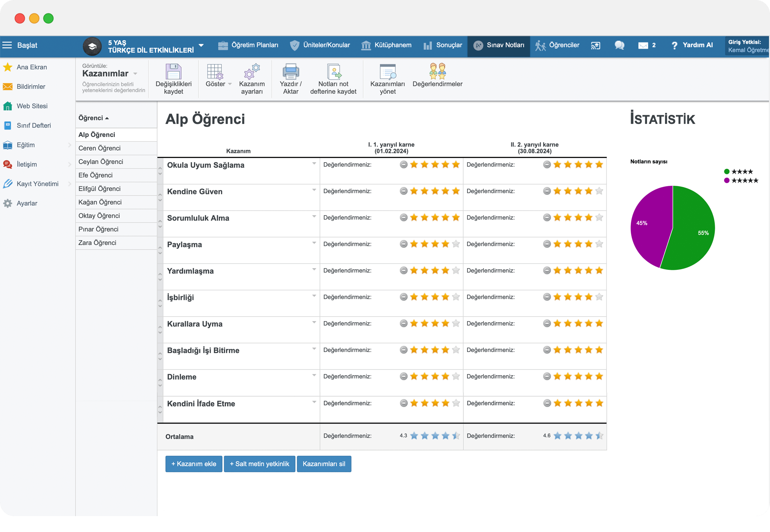
Task: Open Değerlendirmeler icon in toolbar
Action: coord(437,72)
